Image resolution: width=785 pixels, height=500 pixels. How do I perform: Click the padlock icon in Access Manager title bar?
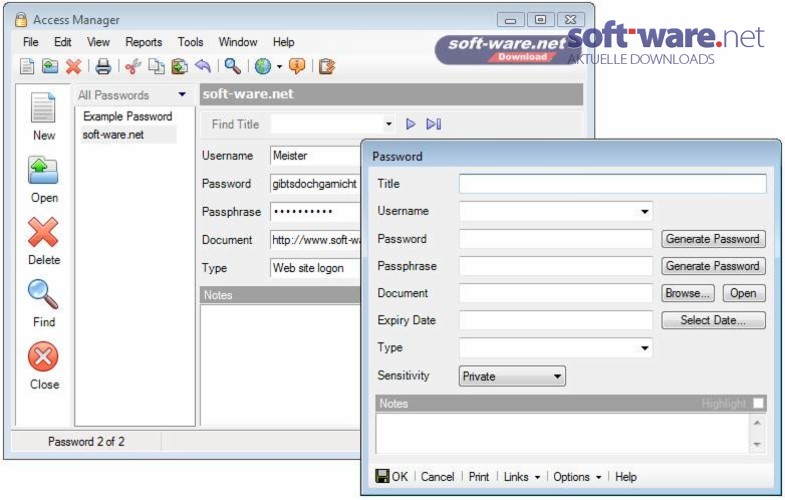21,20
